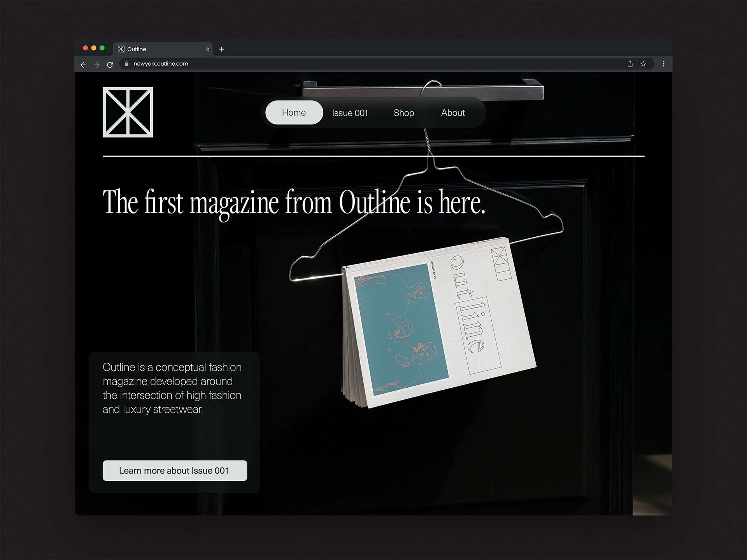
Task: Click the browser back arrow
Action: [83, 65]
